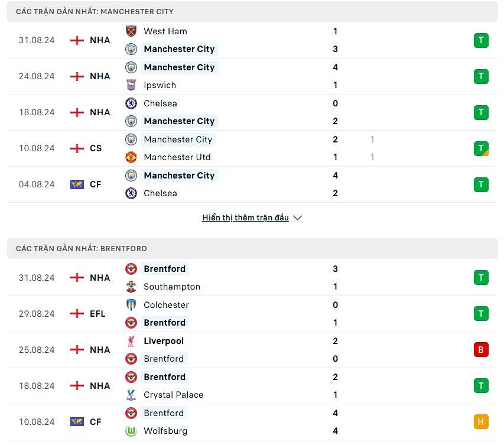Click the Southampton club crest
Viewport: 504px width, 445px height.
[131, 287]
